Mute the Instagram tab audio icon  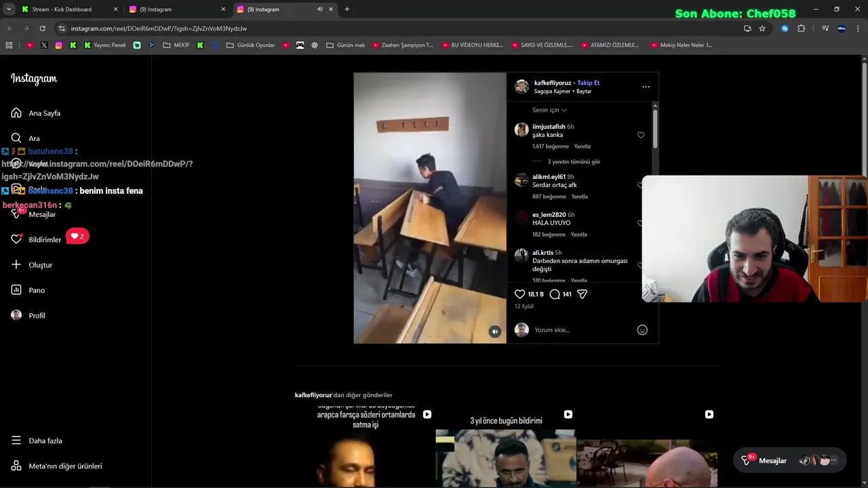(319, 9)
